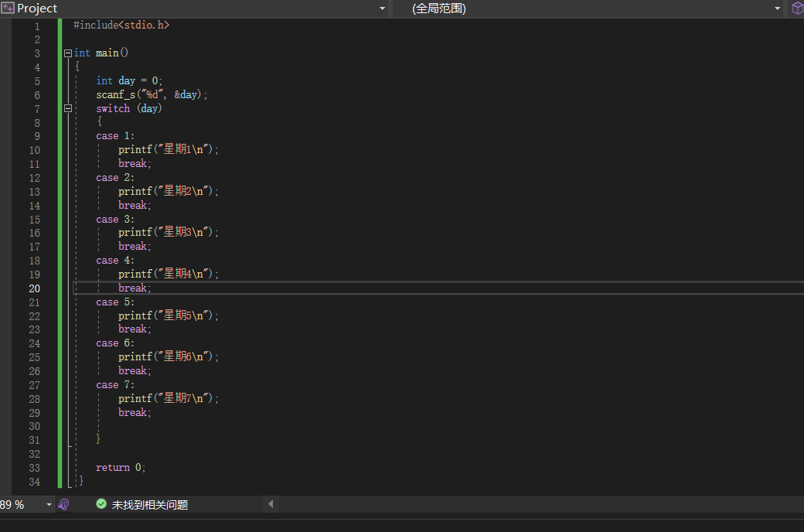Click the 'case 3:' label
The width and height of the screenshot is (804, 532).
115,219
